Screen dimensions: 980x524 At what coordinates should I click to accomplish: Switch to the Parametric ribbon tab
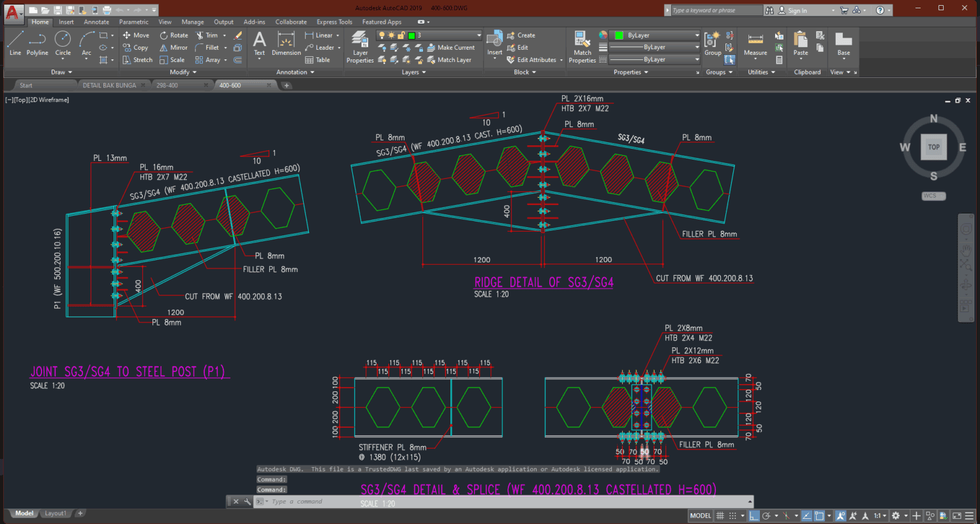[133, 21]
